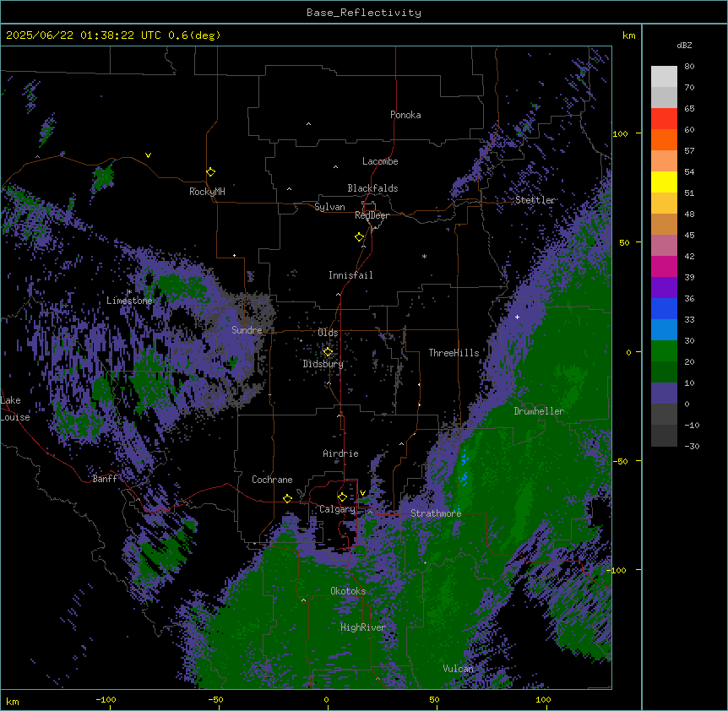Click the km unit label beside the timestamp
This screenshot has width=728, height=711.
coord(628,35)
